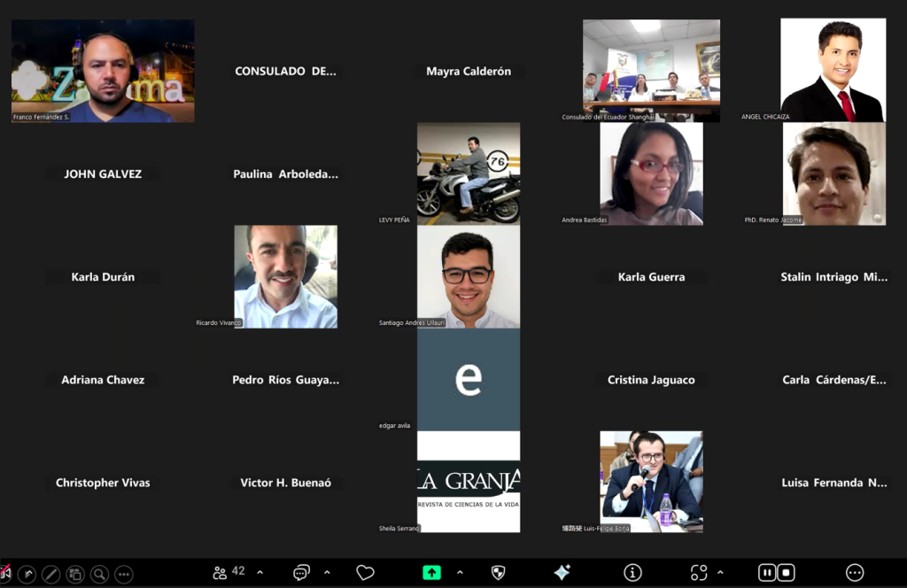Screen dimensions: 907x588
Task: Click the green share screen button
Action: tap(431, 573)
